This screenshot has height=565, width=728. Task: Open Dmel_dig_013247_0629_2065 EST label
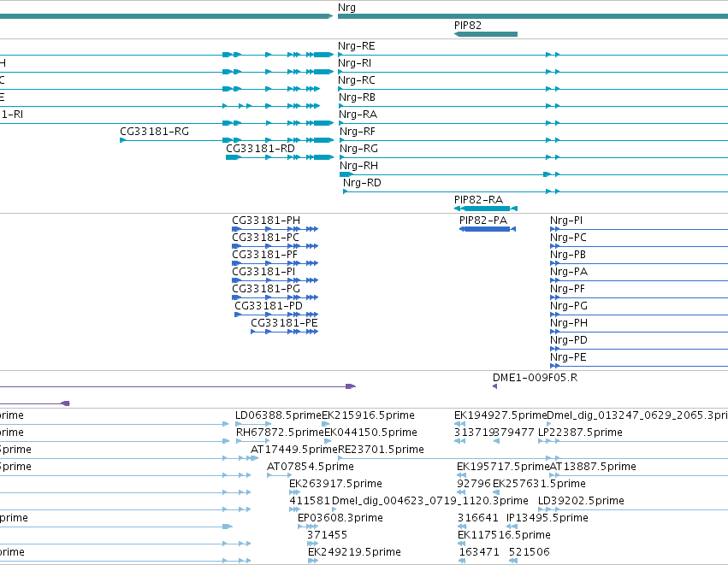(x=637, y=415)
